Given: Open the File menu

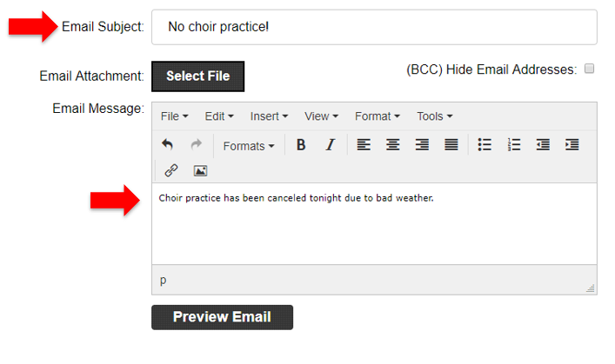Looking at the screenshot, I should 174,116.
